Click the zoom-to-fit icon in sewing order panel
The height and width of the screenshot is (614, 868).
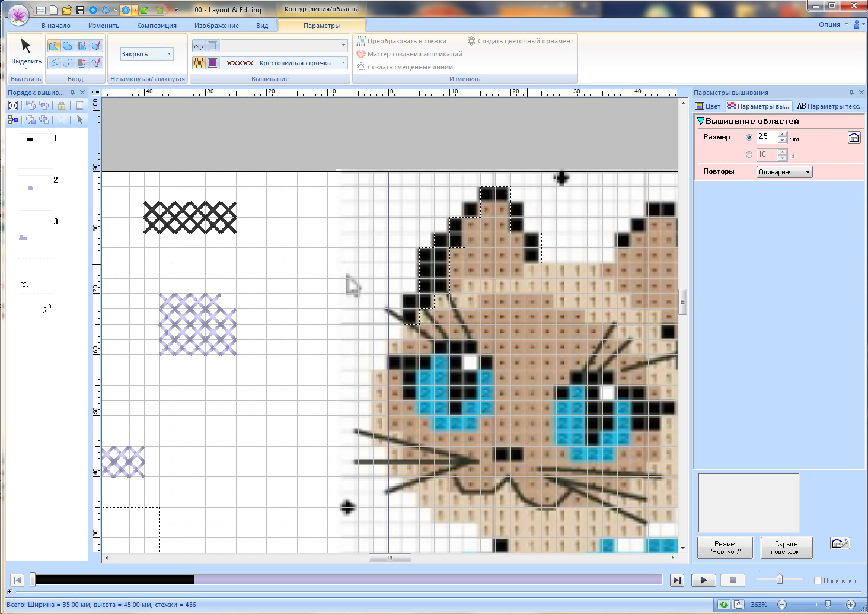(x=13, y=106)
